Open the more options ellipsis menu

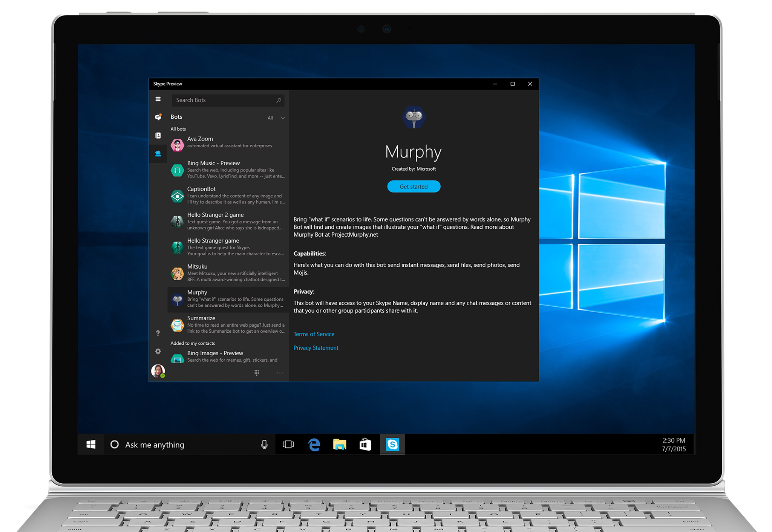point(280,373)
